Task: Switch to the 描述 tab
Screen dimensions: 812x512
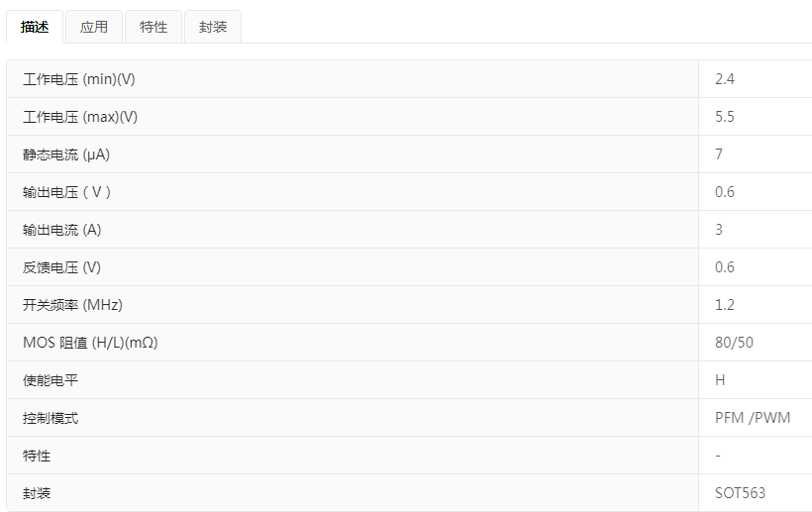Action: [x=35, y=27]
